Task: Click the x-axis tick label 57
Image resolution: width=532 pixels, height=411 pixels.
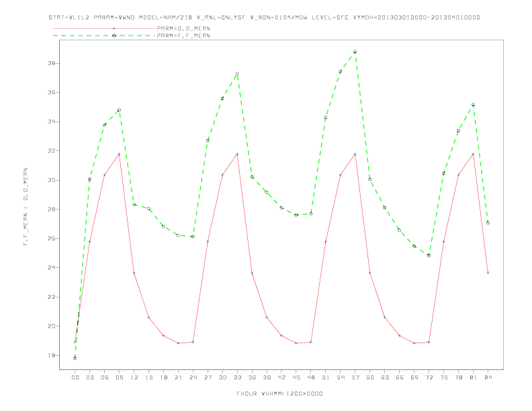Action: (x=355, y=377)
